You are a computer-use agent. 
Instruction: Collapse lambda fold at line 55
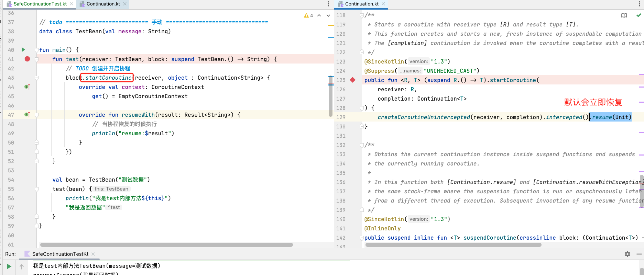click(x=36, y=189)
